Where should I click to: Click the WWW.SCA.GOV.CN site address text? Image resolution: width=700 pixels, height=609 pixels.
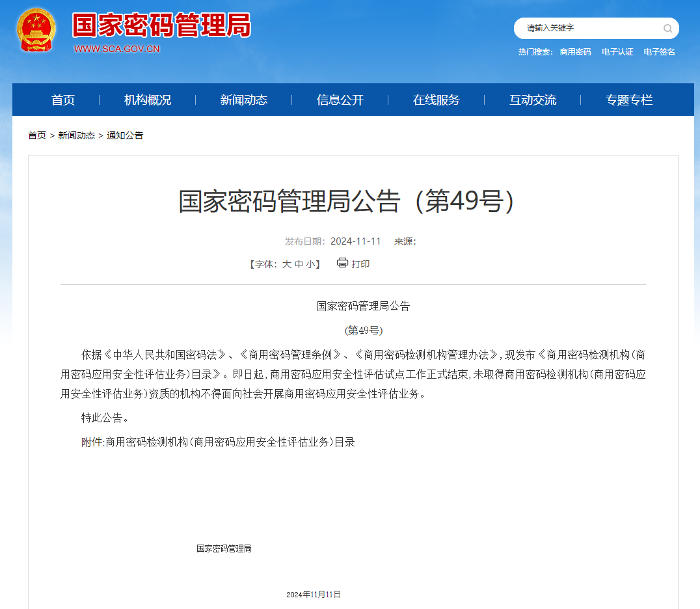coord(117,49)
